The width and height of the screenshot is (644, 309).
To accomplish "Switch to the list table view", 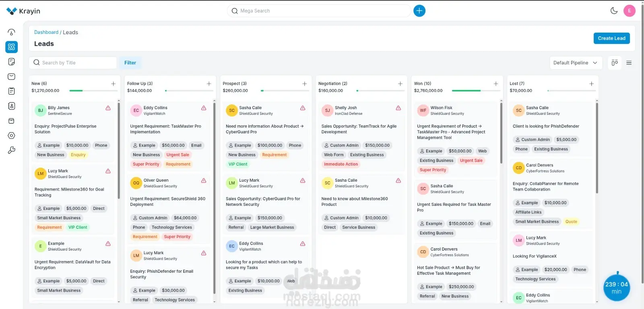I will coord(629,63).
